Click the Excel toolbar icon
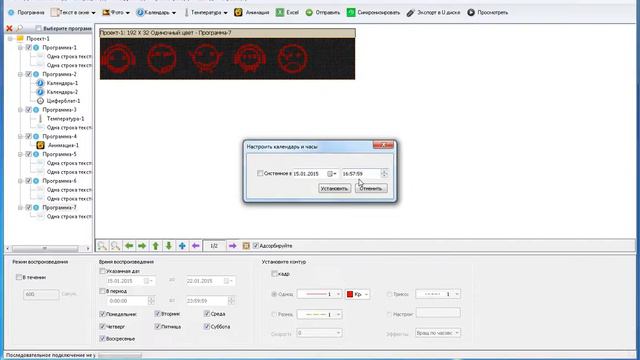 point(280,13)
